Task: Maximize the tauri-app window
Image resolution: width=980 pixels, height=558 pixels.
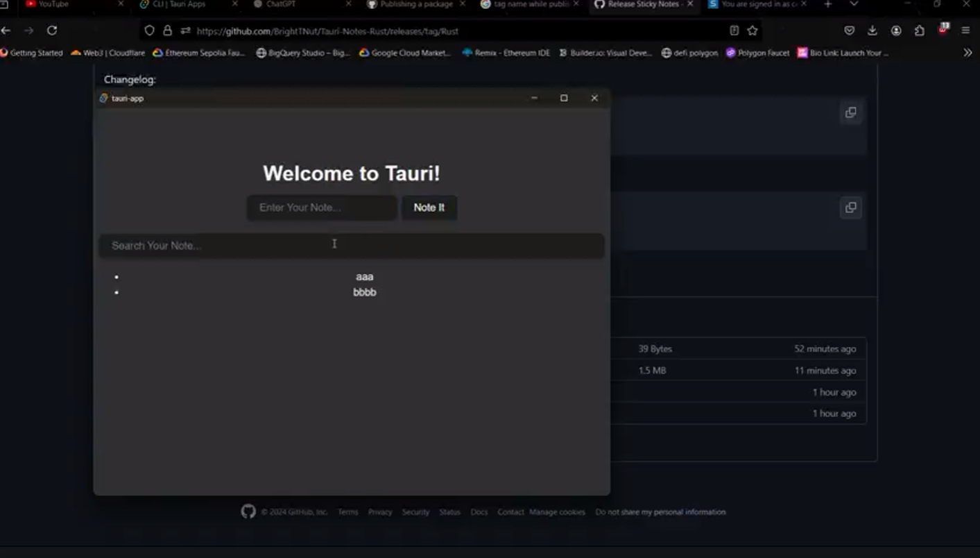Action: 564,98
